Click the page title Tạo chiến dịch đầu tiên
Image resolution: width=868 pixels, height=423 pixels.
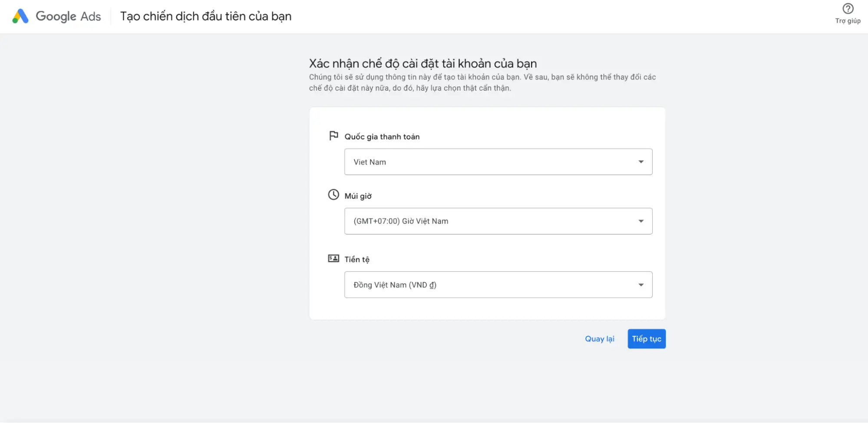(x=206, y=16)
